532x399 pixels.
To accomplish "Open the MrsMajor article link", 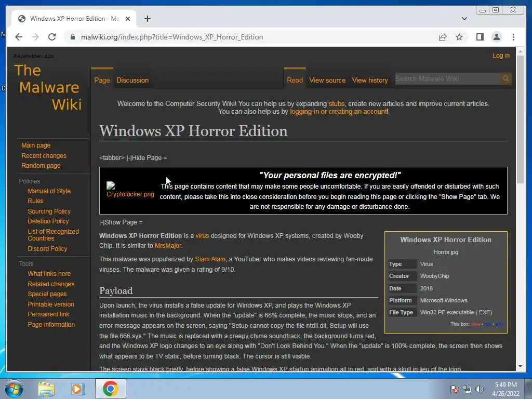I will point(168,246).
